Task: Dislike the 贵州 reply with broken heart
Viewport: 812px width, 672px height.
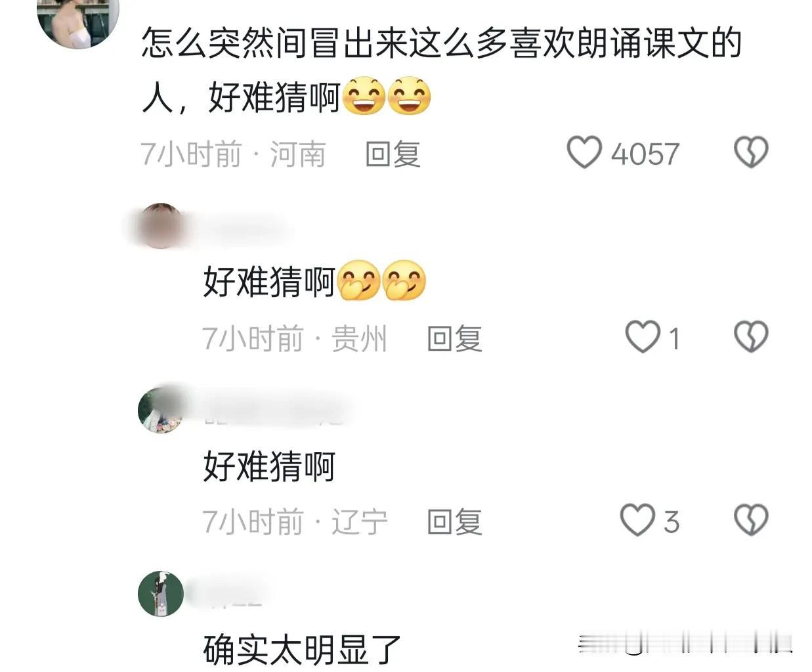Action: pos(750,337)
